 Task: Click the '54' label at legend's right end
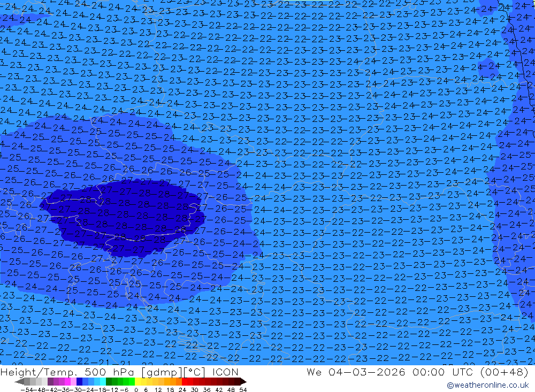point(243,390)
